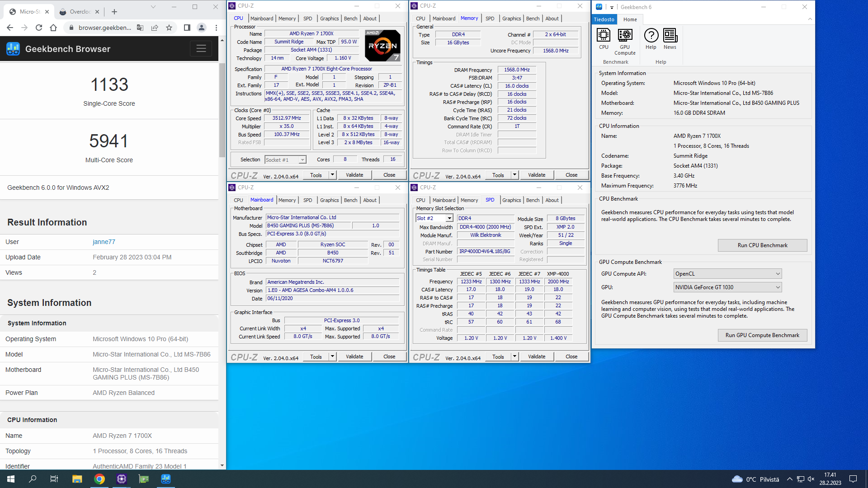Click the GPU Compute icon in Geekbench 6
Screen dimensions: 868x488
pyautogui.click(x=625, y=42)
